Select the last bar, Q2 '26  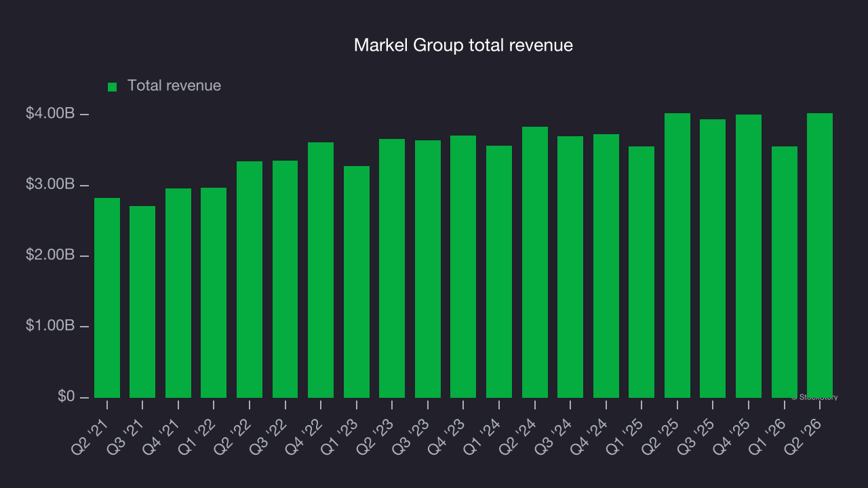pos(820,256)
